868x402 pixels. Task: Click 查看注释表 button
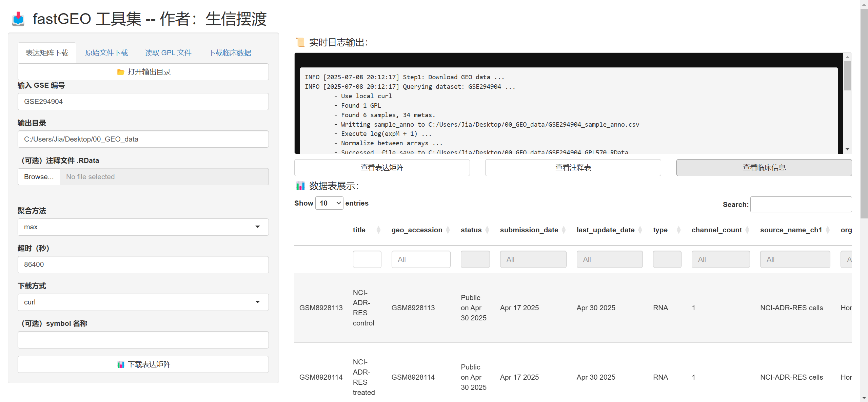point(573,168)
